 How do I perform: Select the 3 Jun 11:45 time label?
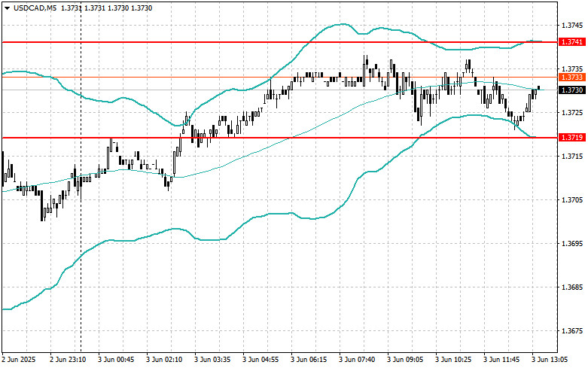click(x=501, y=360)
